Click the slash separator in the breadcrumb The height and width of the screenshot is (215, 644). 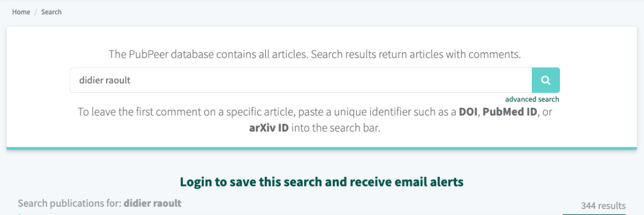(x=36, y=12)
